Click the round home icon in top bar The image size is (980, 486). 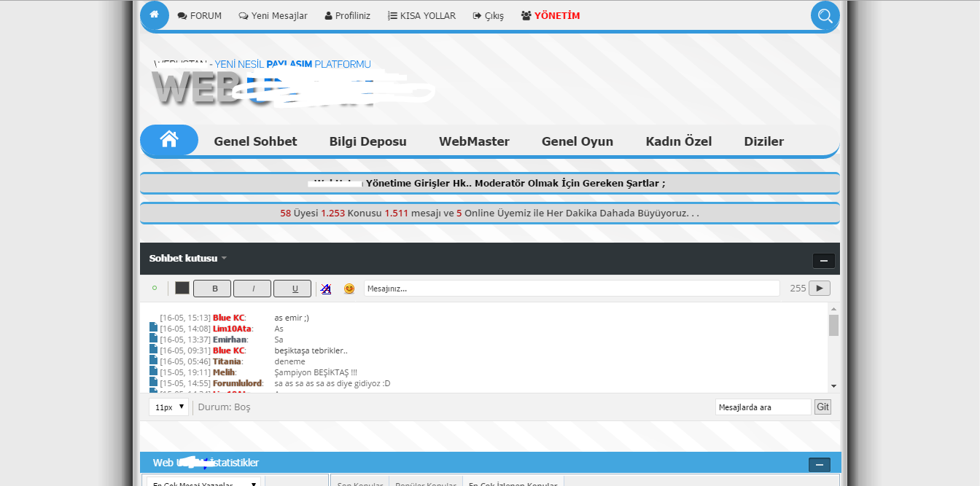154,15
